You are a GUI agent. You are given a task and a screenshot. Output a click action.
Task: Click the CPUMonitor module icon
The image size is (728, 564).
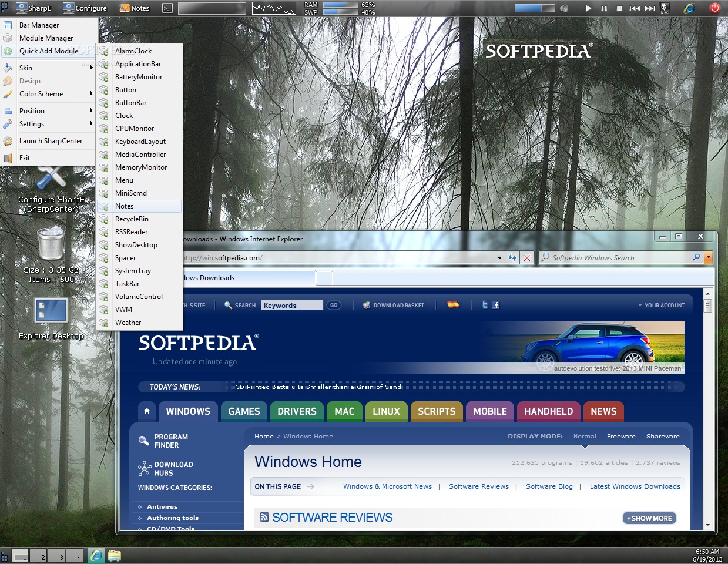click(104, 129)
